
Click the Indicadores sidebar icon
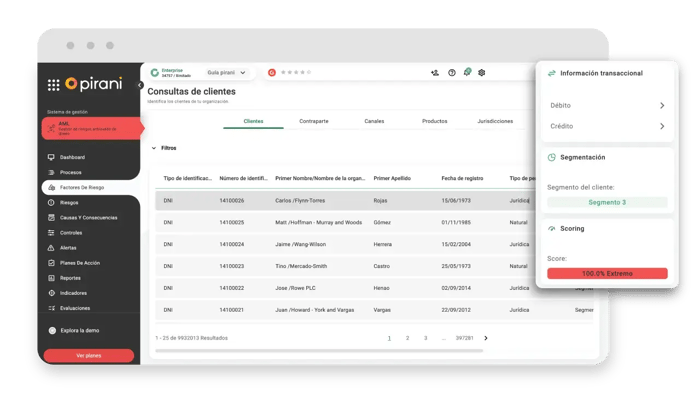(x=51, y=293)
